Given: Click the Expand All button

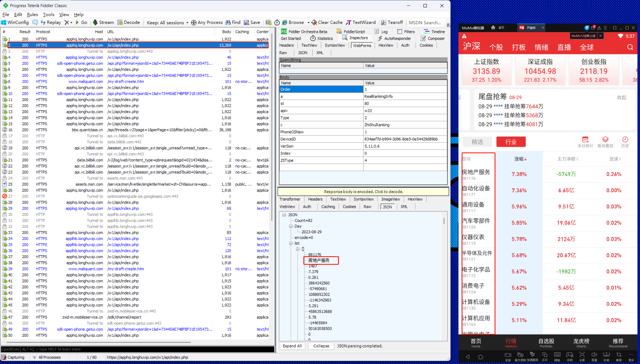Looking at the screenshot, I should coord(292,346).
